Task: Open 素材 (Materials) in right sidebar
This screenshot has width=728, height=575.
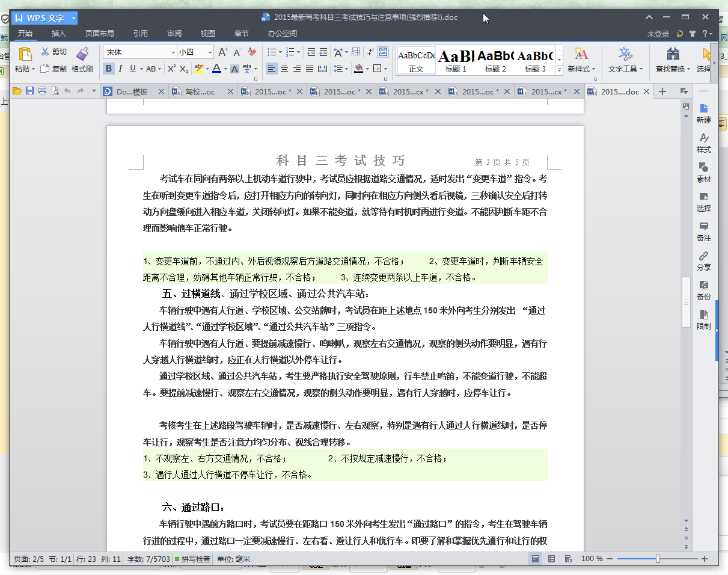Action: tap(703, 172)
